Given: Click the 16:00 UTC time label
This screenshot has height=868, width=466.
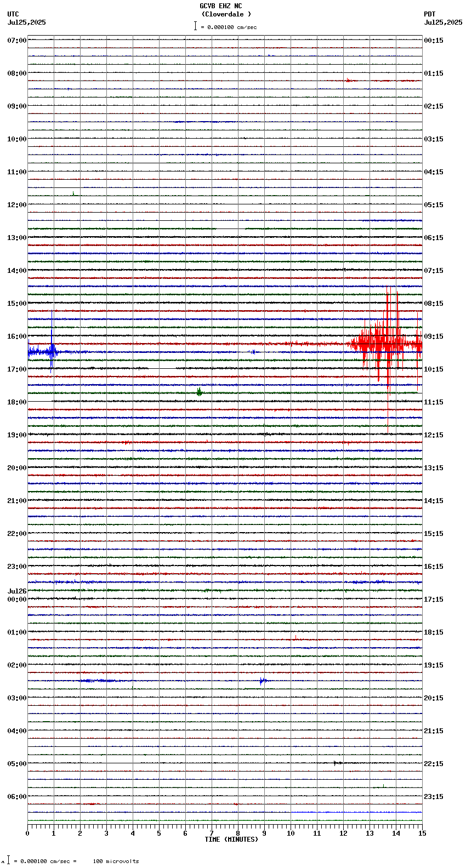Looking at the screenshot, I should point(17,336).
